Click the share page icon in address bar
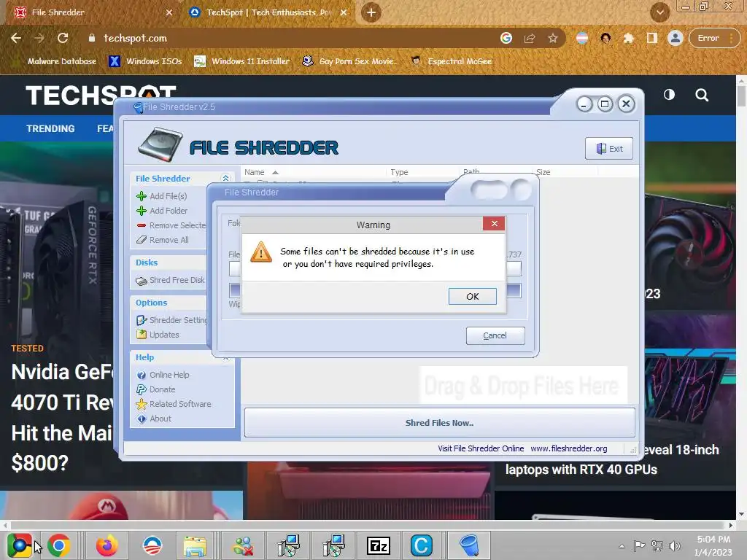This screenshot has height=560, width=747. (x=530, y=38)
